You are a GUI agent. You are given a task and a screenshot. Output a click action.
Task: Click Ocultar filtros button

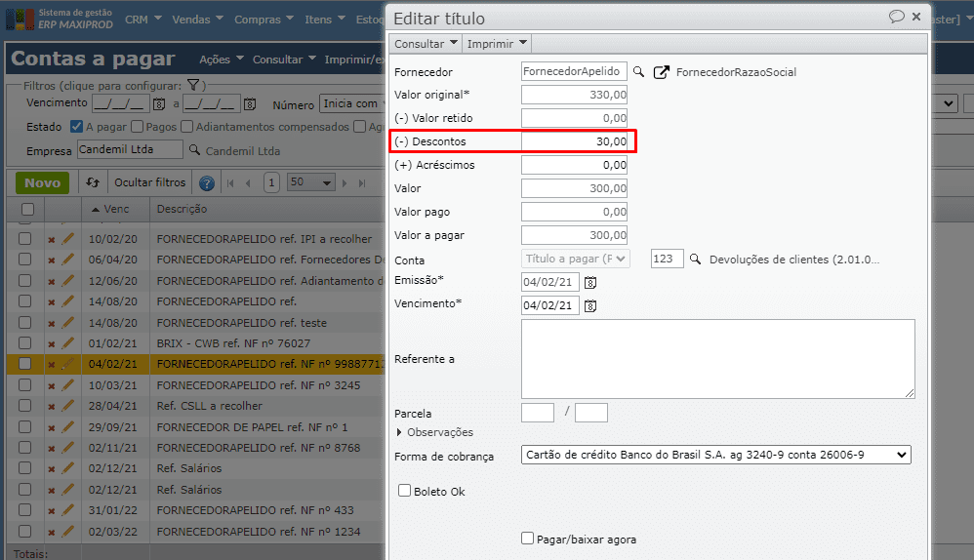[149, 182]
